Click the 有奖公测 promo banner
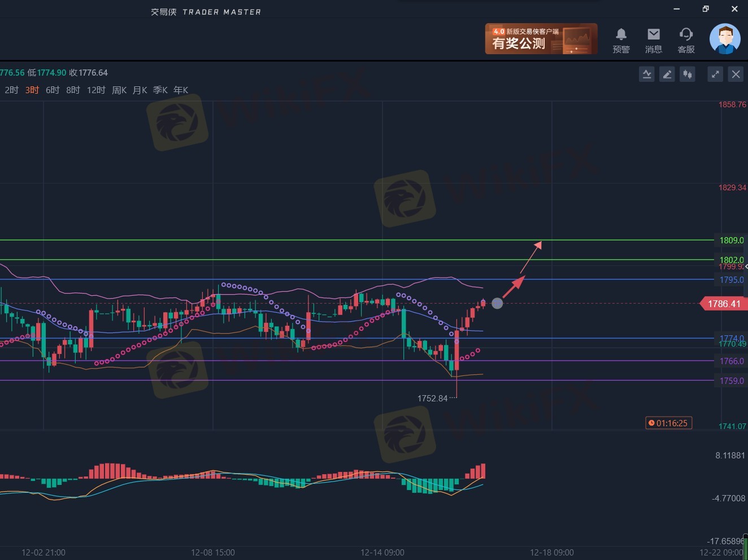Viewport: 748px width, 560px height. pos(541,39)
